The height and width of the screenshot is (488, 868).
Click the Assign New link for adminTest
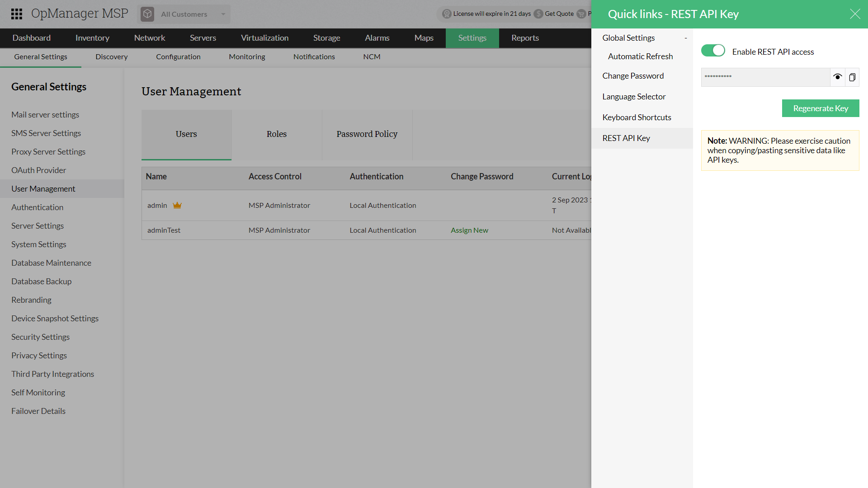(469, 230)
